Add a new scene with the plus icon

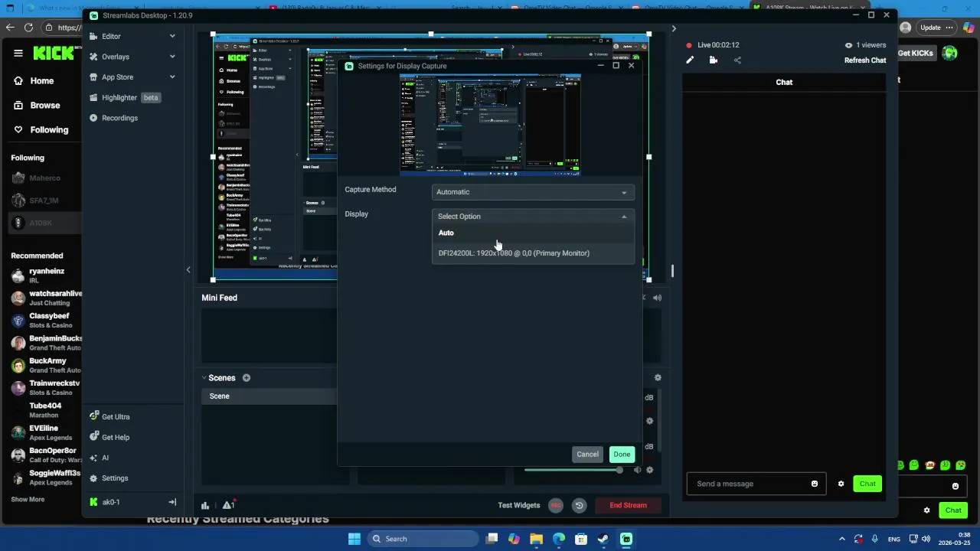point(247,378)
